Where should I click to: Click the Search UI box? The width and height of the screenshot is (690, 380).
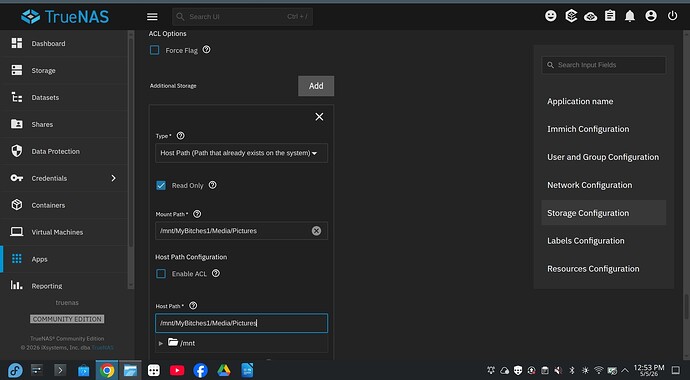coord(242,17)
